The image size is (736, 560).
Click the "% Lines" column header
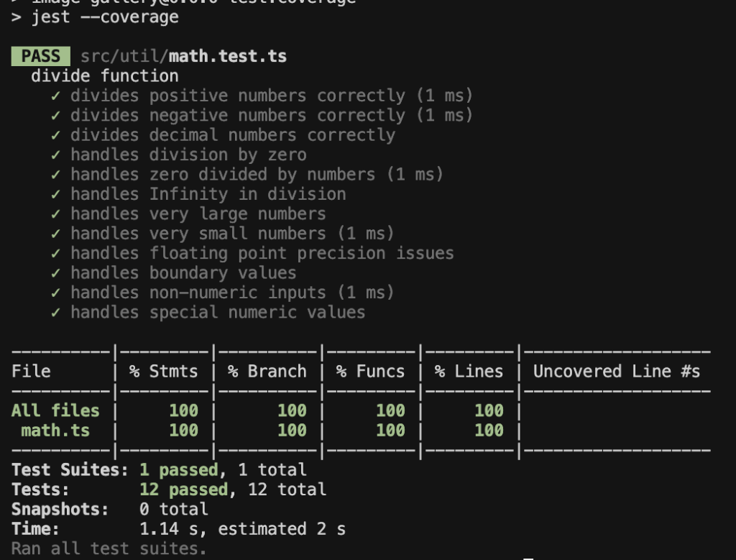469,372
